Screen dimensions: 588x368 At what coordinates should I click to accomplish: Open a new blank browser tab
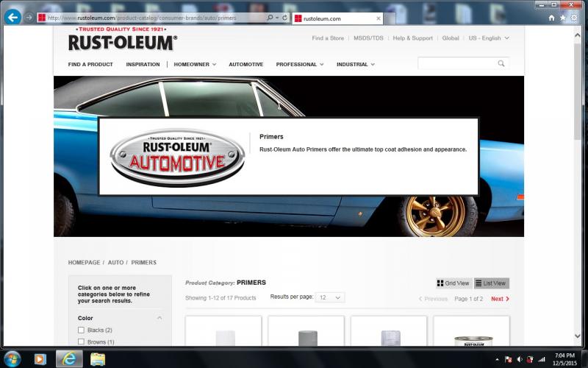[x=390, y=18]
